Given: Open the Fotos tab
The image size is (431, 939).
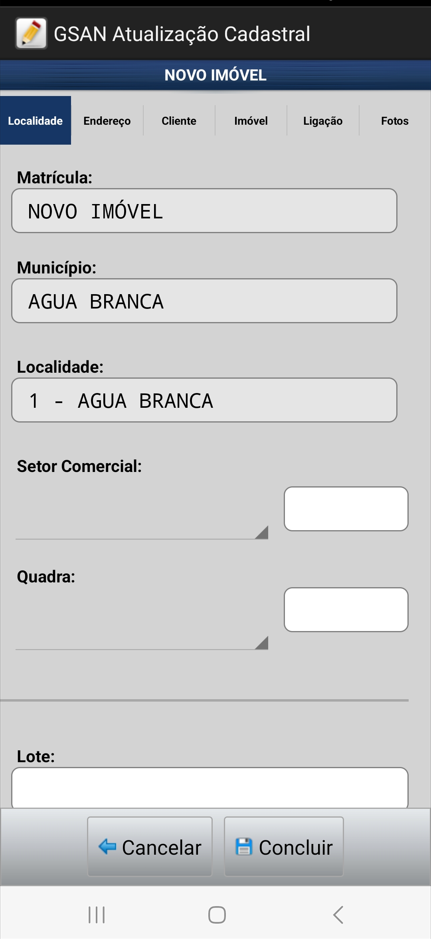Looking at the screenshot, I should 394,121.
